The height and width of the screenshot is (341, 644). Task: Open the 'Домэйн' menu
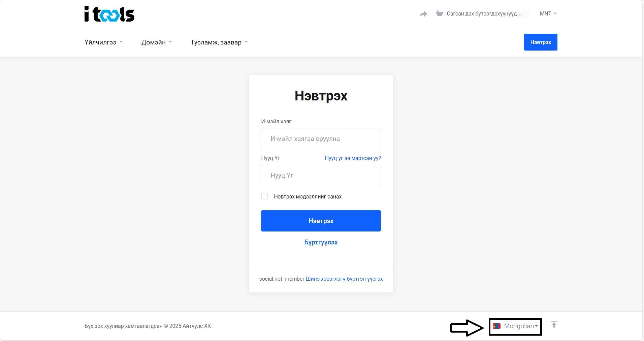point(156,42)
